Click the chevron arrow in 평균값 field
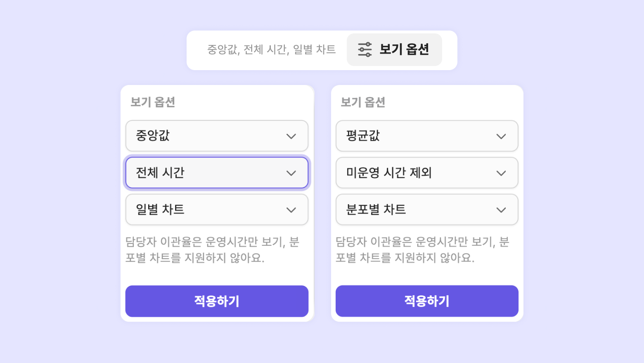Image resolution: width=644 pixels, height=363 pixels. pos(501,136)
